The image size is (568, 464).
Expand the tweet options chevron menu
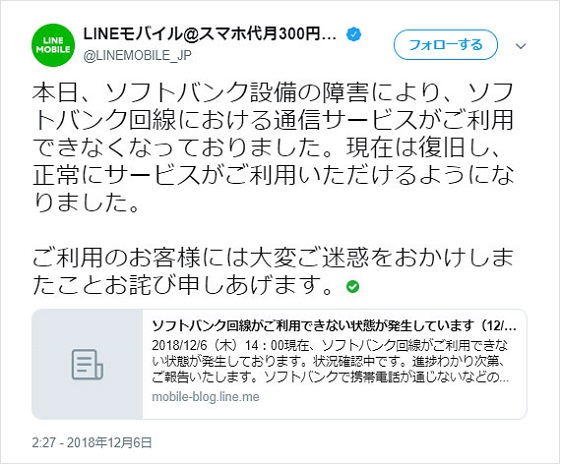click(x=521, y=46)
